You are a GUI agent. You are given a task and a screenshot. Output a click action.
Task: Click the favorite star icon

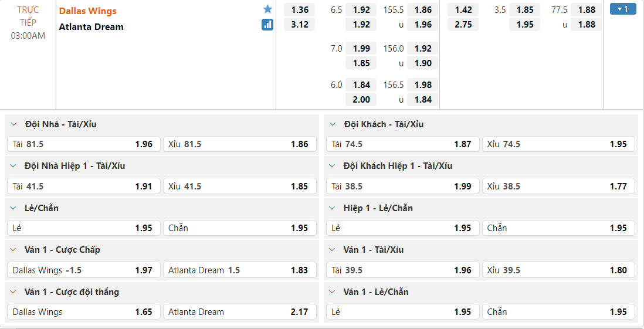[x=267, y=9]
